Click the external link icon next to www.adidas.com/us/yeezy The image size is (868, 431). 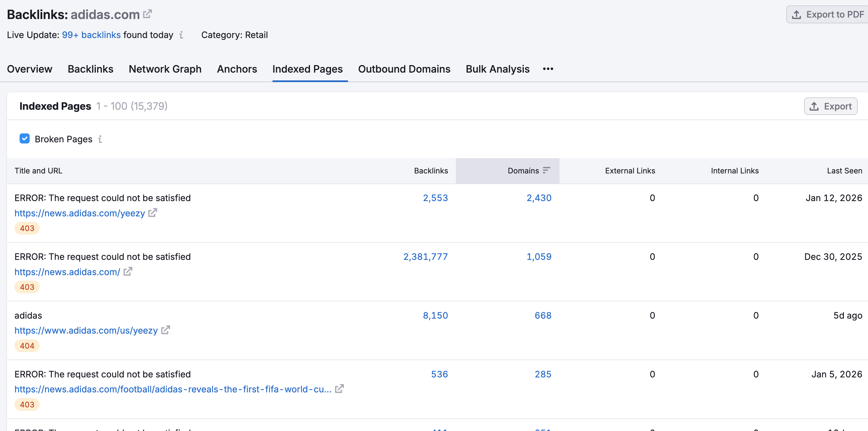click(165, 330)
